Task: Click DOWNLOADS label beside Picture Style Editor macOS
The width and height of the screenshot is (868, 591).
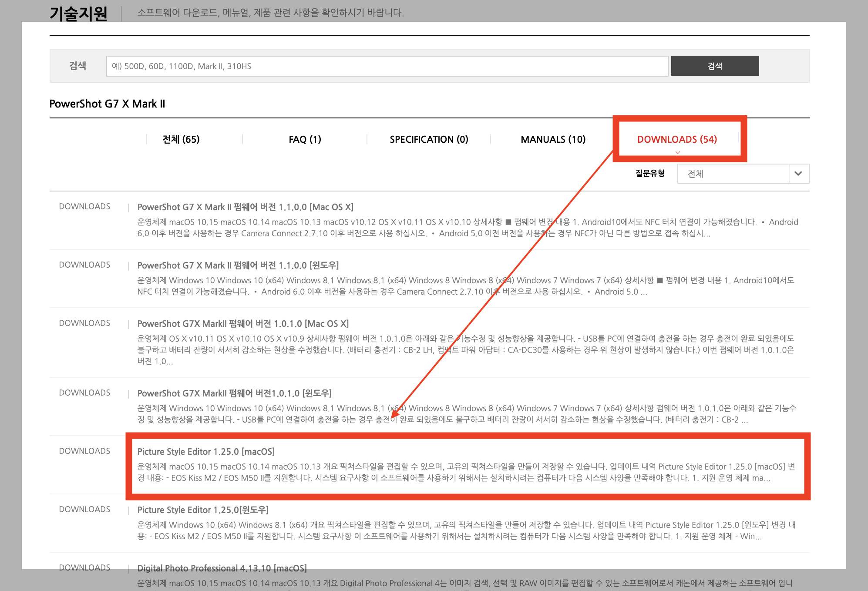Action: pos(84,451)
